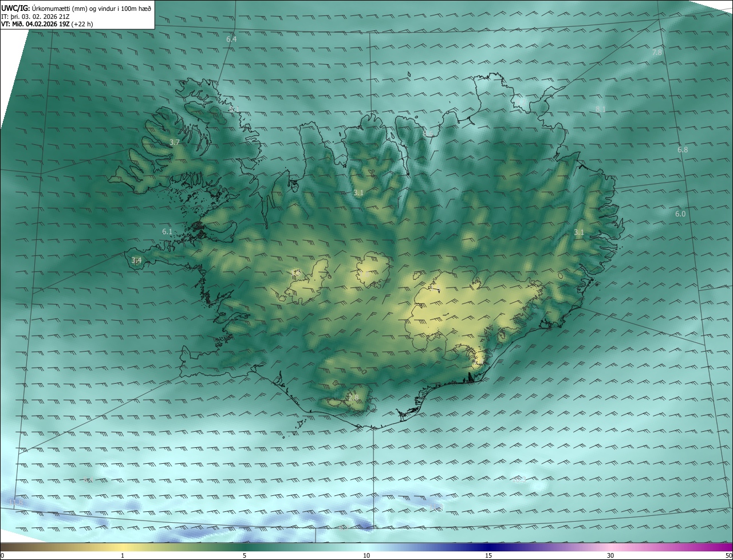The width and height of the screenshot is (733, 560).
Task: Click the '50' label on the color scale
Action: [x=728, y=555]
